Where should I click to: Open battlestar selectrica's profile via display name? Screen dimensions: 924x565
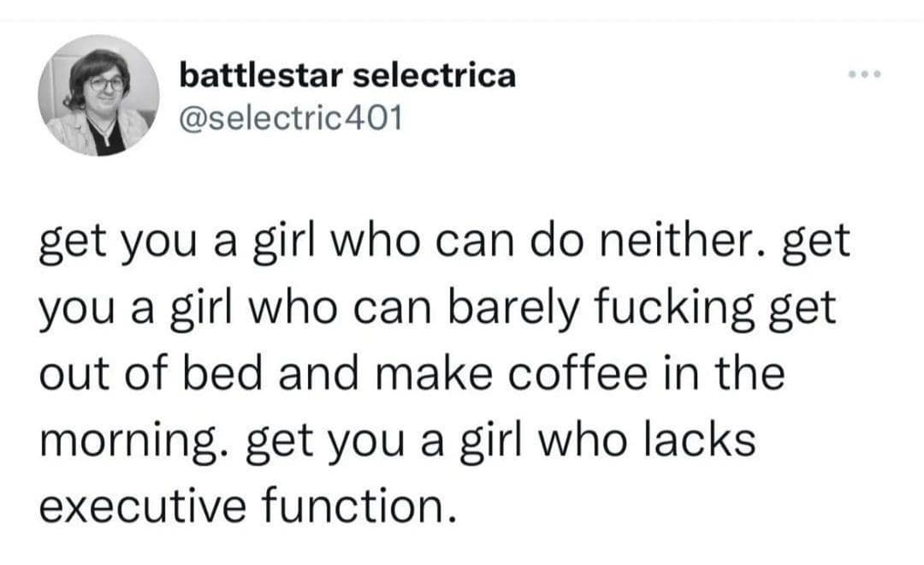pyautogui.click(x=347, y=75)
